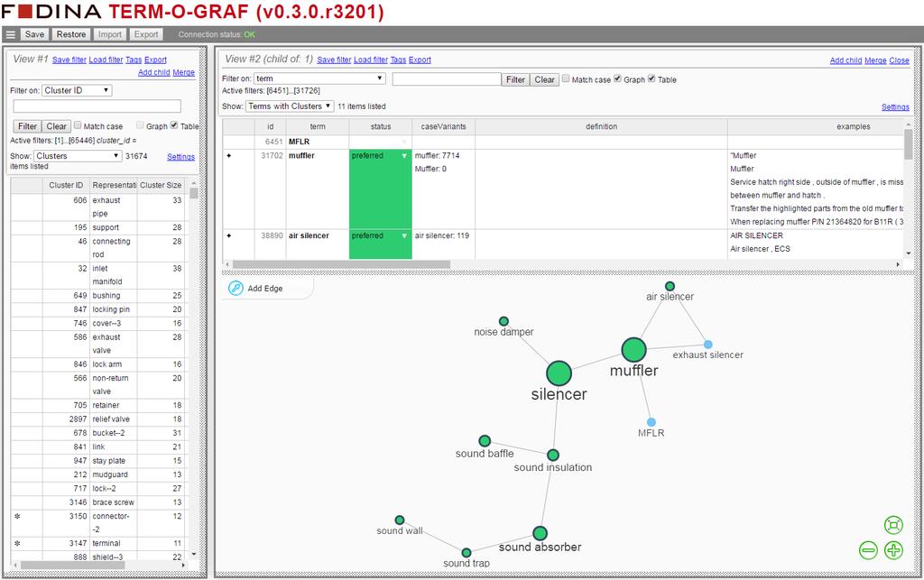
Task: Select the sound trap node
Action: click(x=467, y=553)
